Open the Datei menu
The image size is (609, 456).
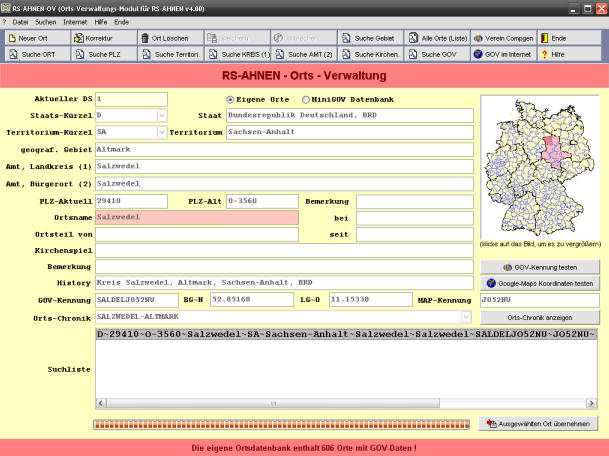[20, 22]
